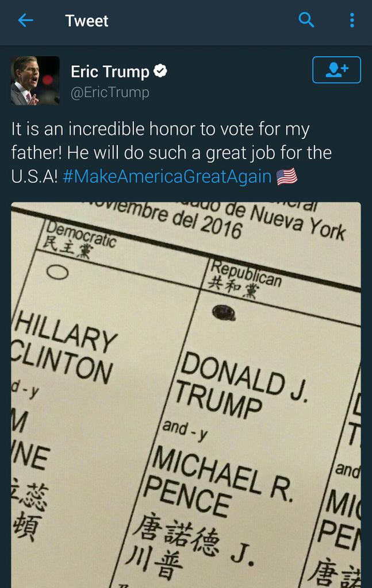Image resolution: width=372 pixels, height=588 pixels.
Task: Click the Democratic column heading in the photo
Action: (x=79, y=238)
